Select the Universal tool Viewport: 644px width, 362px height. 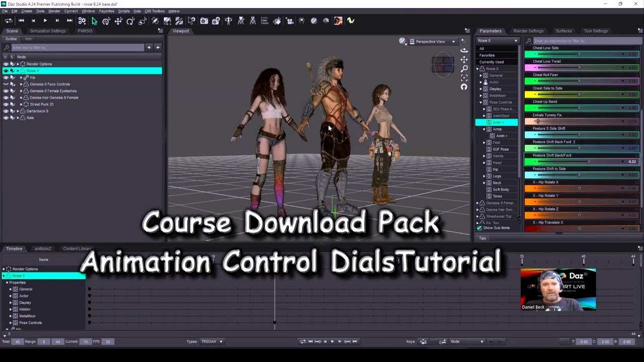(x=106, y=21)
